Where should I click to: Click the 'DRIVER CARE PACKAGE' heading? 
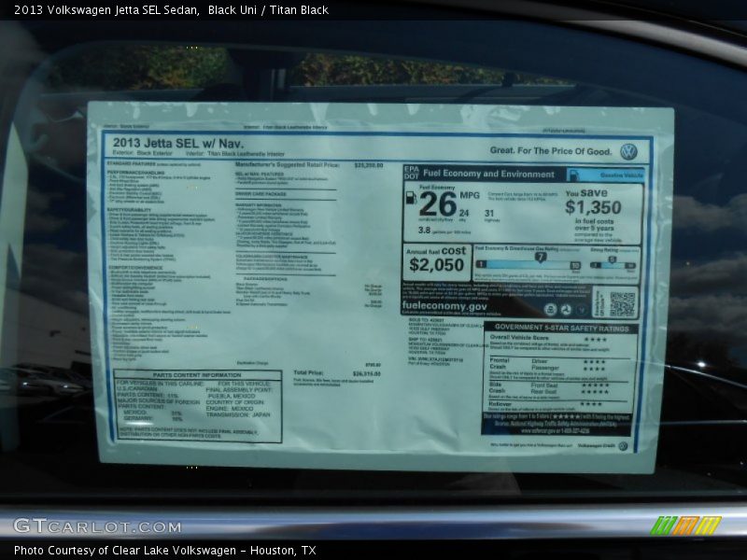point(261,194)
